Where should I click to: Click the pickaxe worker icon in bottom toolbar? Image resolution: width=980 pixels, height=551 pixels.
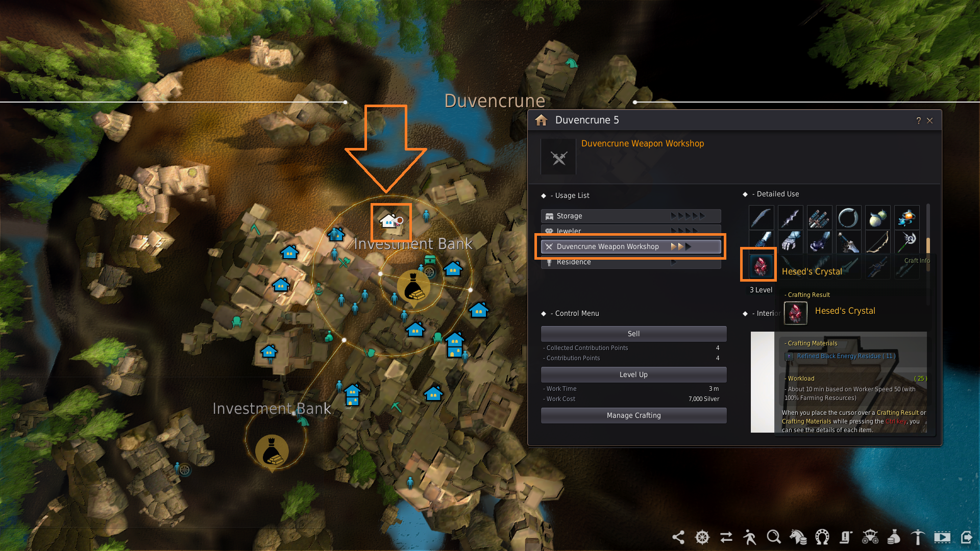point(918,537)
